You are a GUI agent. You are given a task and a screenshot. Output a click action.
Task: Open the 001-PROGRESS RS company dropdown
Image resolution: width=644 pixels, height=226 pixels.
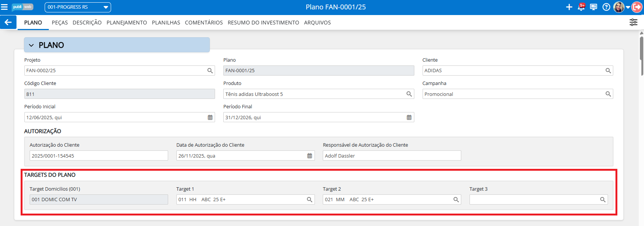78,7
